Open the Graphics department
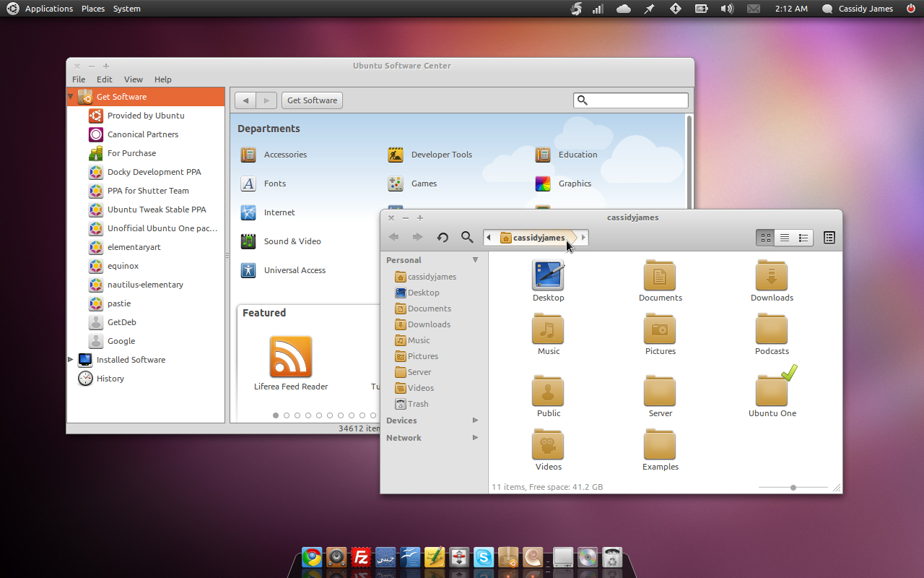 click(x=564, y=184)
